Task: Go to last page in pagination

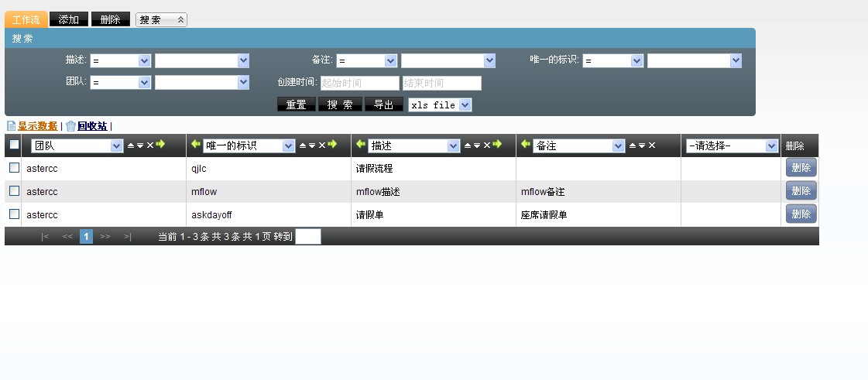Action: click(128, 237)
